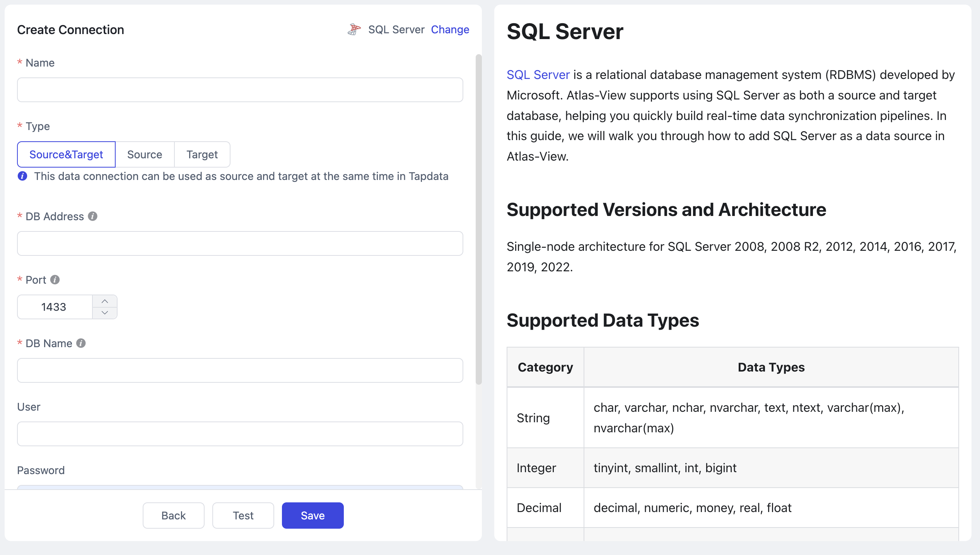The image size is (980, 555).
Task: Click the 'decimal, numeric, money, real, float' cell
Action: click(x=771, y=508)
